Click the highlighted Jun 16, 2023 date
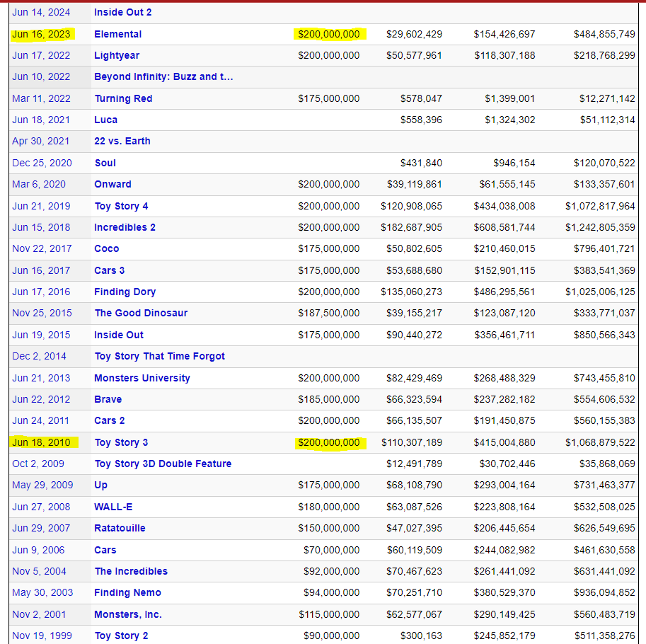The image size is (646, 644). [41, 34]
